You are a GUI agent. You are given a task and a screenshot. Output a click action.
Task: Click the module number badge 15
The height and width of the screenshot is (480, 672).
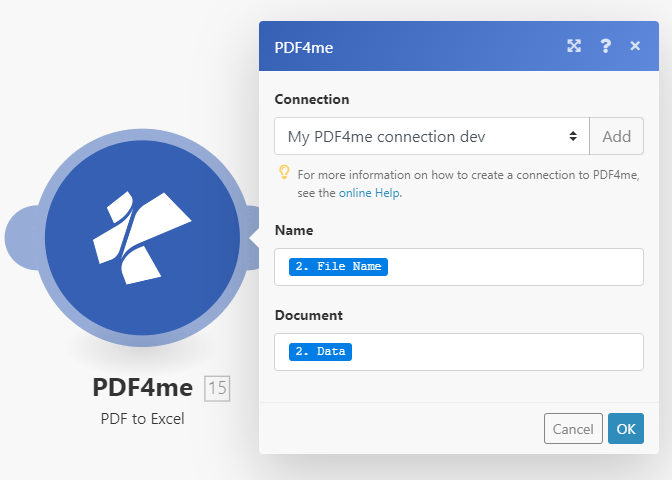click(217, 388)
